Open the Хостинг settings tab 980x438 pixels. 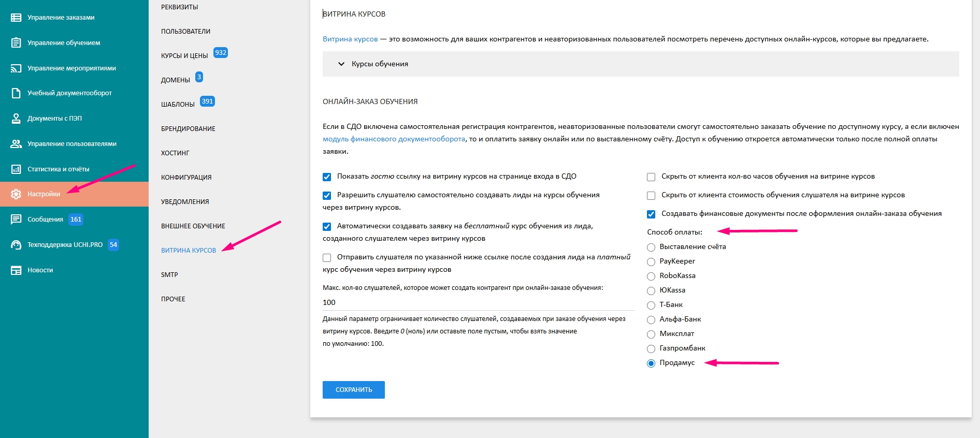point(175,153)
